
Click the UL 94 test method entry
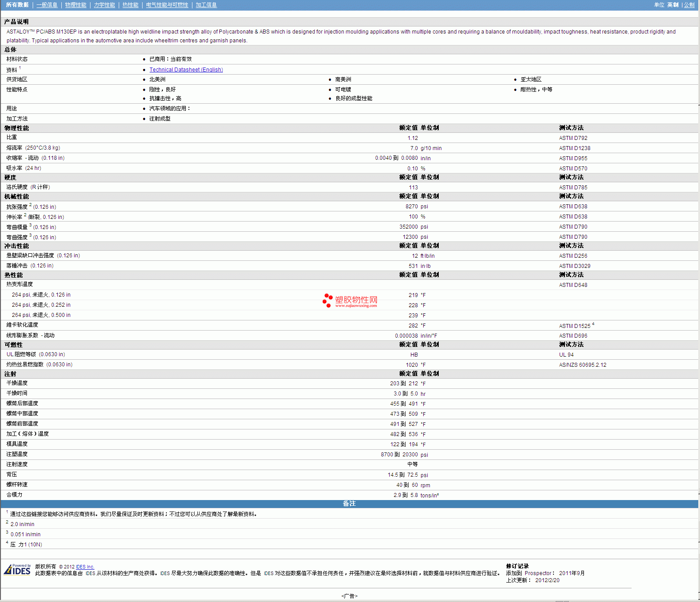pyautogui.click(x=566, y=355)
